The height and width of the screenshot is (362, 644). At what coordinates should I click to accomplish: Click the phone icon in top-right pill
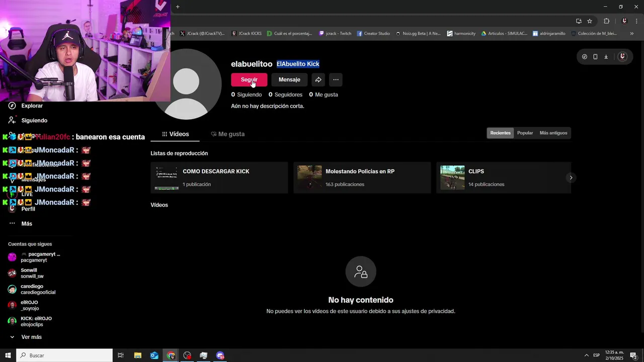tap(595, 57)
